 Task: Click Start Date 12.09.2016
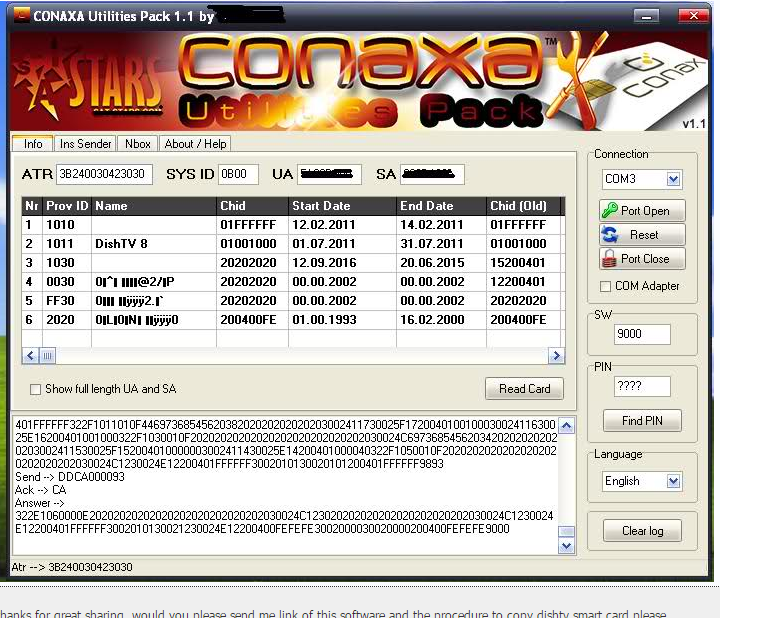point(342,263)
